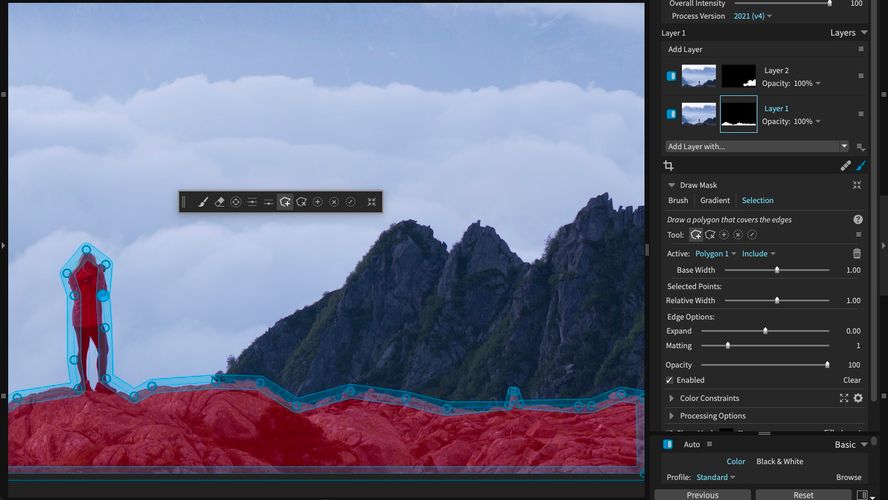Switch to the Selection tab
Viewport: 888px width, 500px height.
[x=757, y=200]
